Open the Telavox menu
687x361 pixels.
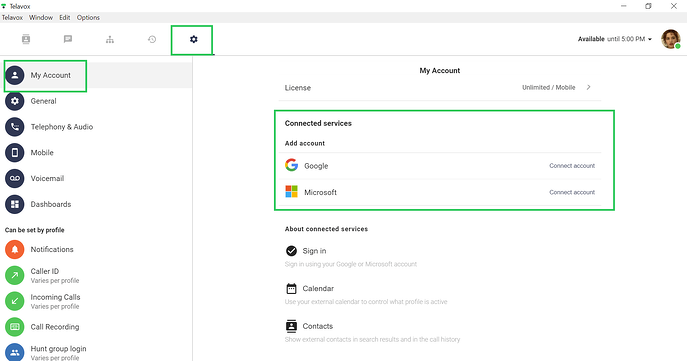click(12, 18)
